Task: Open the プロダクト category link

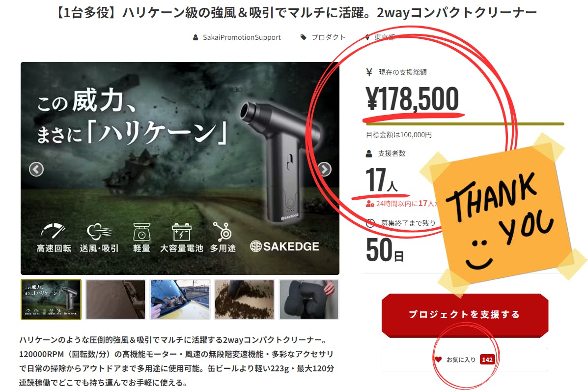Action: [329, 37]
